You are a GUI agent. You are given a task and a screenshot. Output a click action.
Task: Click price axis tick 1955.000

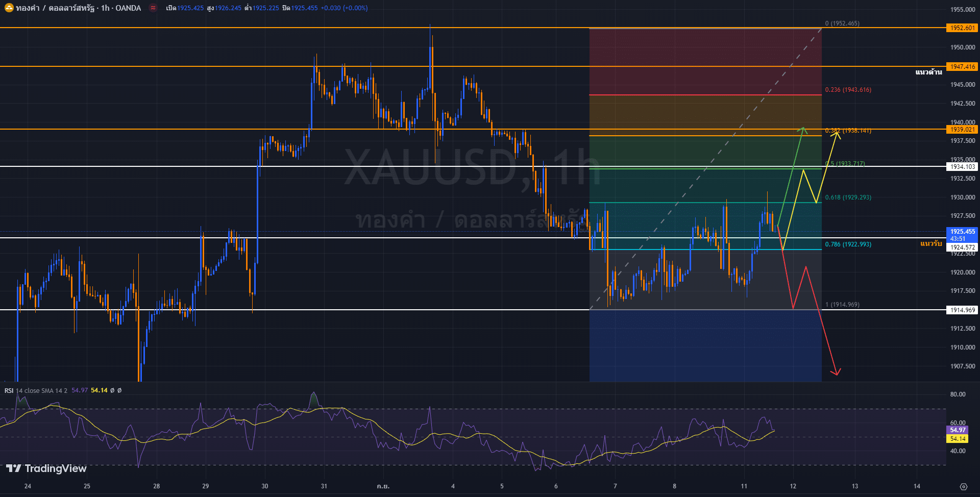click(x=963, y=10)
